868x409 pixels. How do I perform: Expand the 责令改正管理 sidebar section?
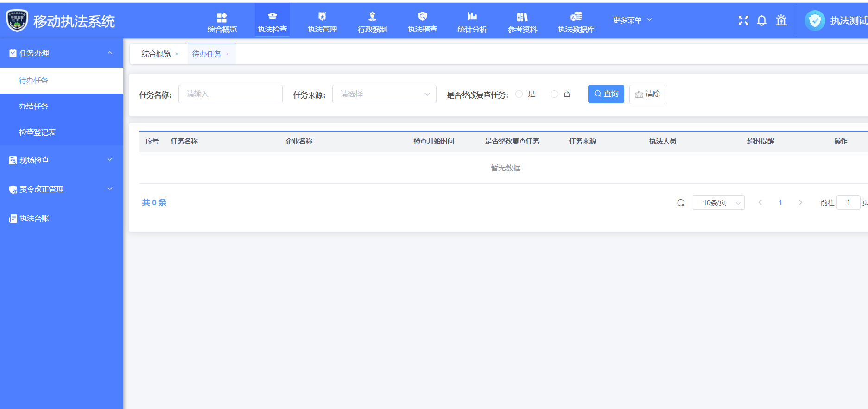coord(62,189)
